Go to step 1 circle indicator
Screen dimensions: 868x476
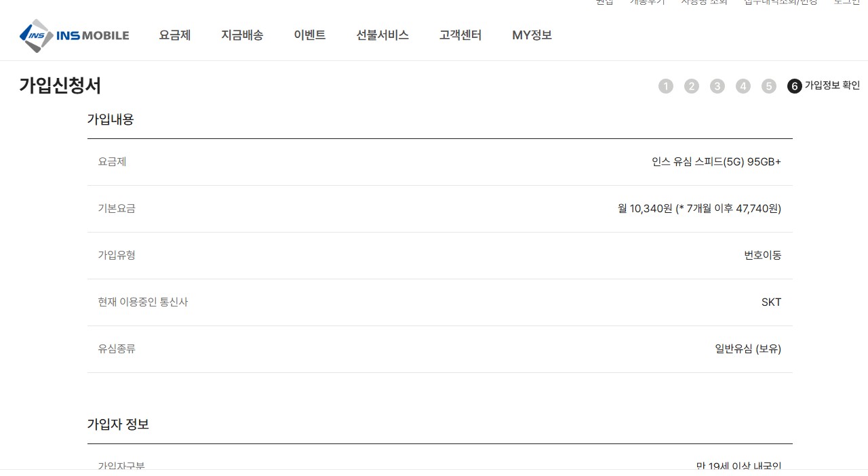(666, 86)
